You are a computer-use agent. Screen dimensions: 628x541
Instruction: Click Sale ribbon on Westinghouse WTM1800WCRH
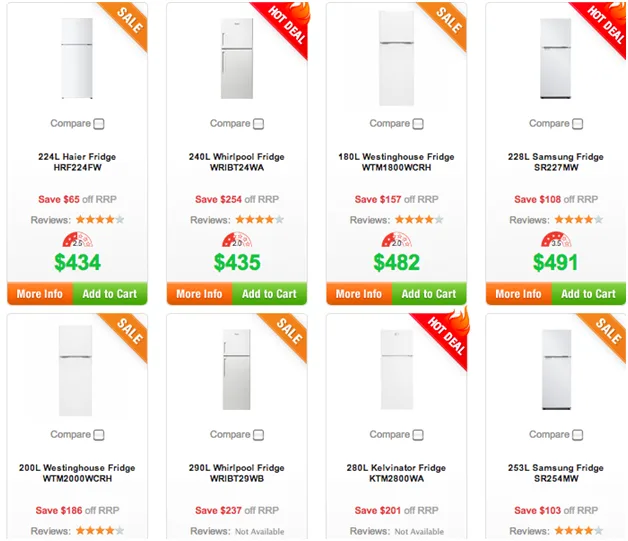(446, 22)
